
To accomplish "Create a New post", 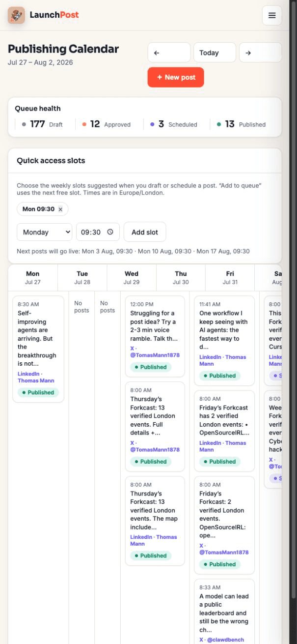I will pos(176,77).
